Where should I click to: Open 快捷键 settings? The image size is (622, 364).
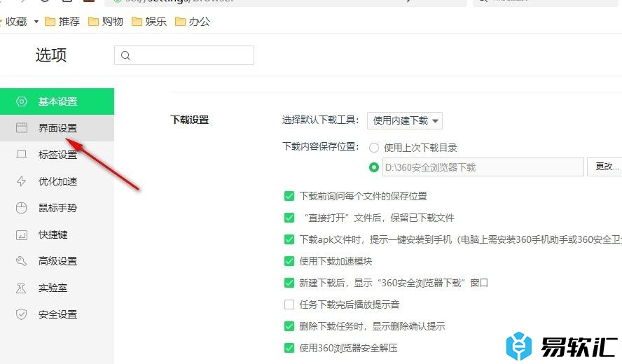coord(57,234)
